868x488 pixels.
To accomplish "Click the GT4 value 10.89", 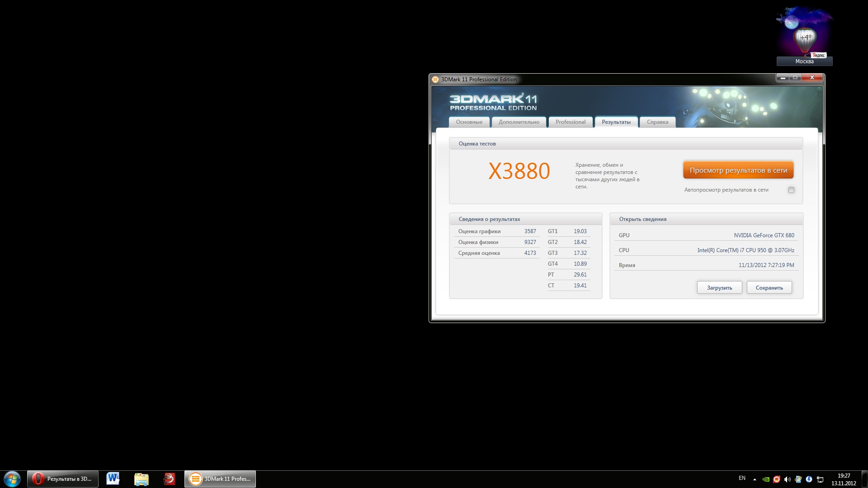I will pyautogui.click(x=580, y=264).
